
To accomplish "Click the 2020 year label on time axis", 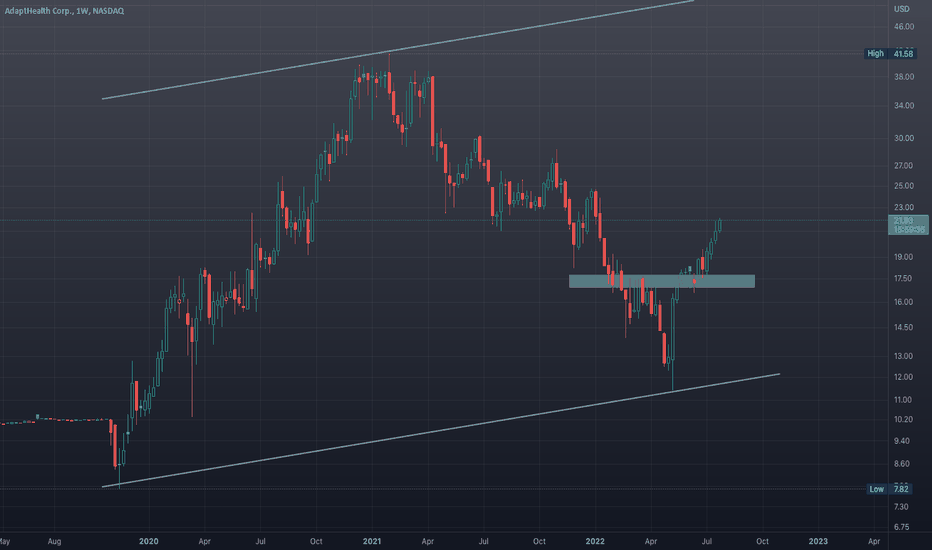I will tap(149, 541).
